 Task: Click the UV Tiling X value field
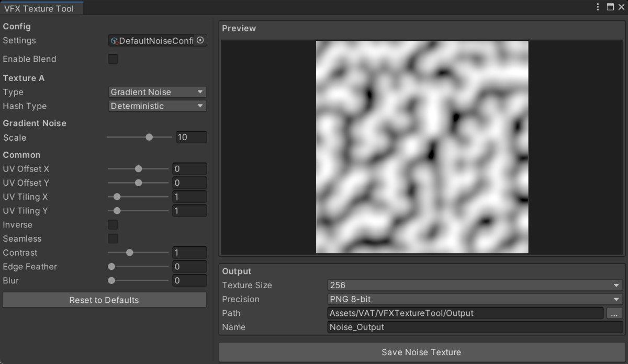(x=189, y=197)
